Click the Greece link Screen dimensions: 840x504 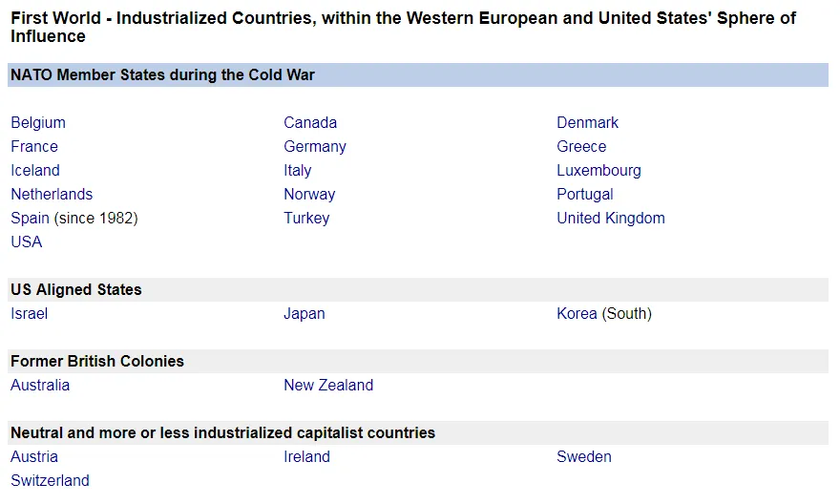point(581,146)
